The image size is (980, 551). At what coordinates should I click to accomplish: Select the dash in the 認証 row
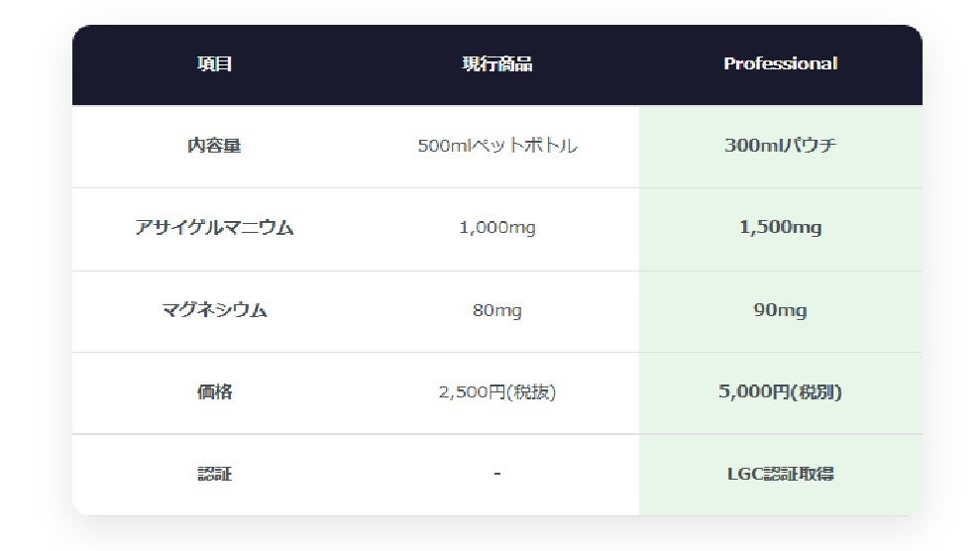pyautogui.click(x=496, y=474)
